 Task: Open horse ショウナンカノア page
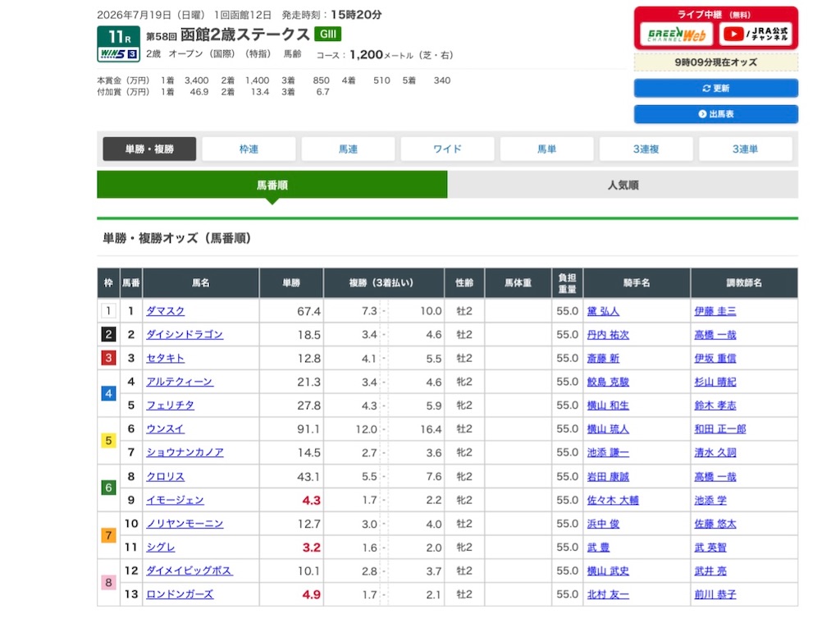(x=185, y=452)
